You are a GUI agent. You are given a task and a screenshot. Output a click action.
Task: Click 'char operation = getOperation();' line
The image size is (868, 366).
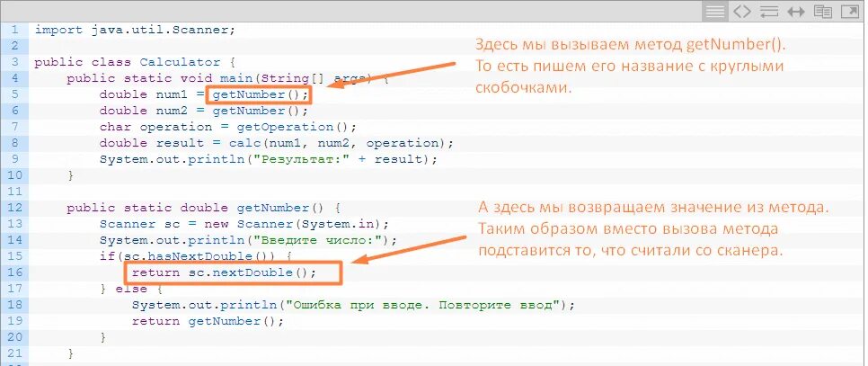[228, 127]
